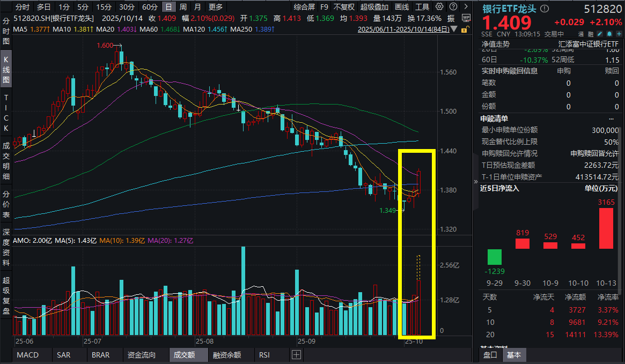Open the settings gear icon on the toolbar

click(x=439, y=7)
